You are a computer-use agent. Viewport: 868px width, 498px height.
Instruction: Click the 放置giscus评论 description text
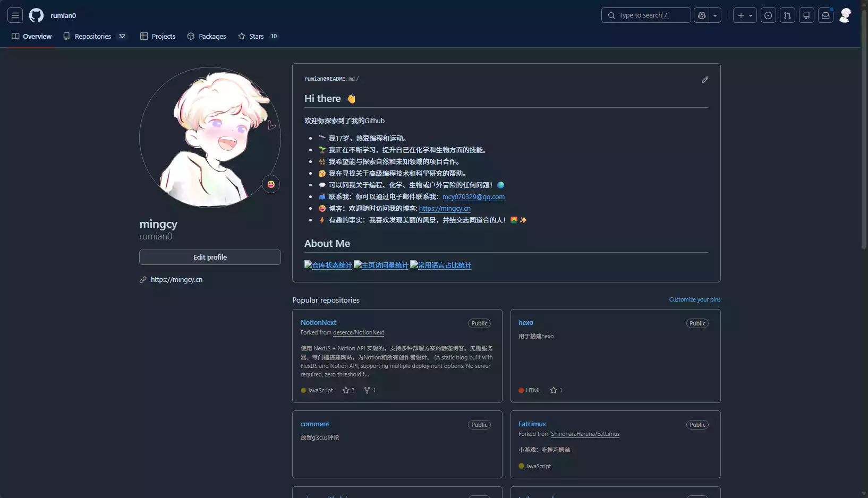point(319,437)
